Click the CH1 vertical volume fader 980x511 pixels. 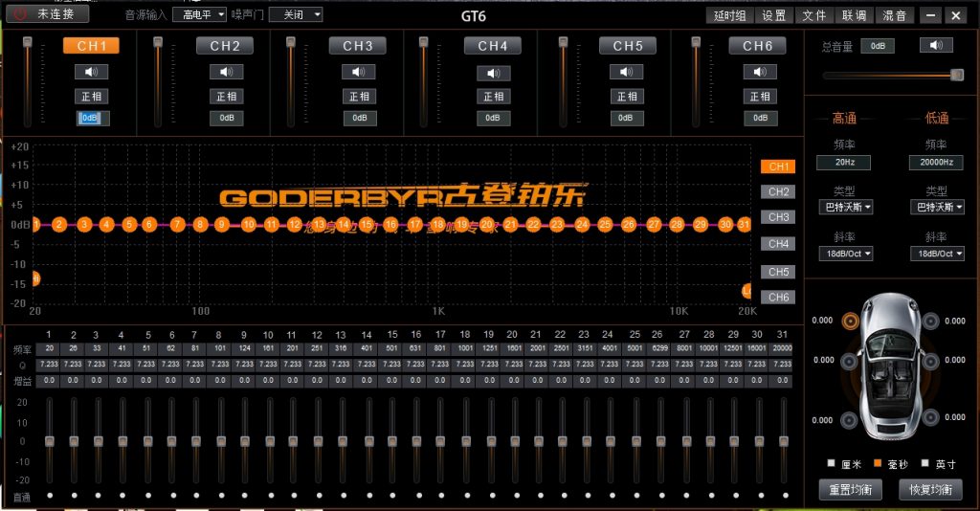pos(27,42)
